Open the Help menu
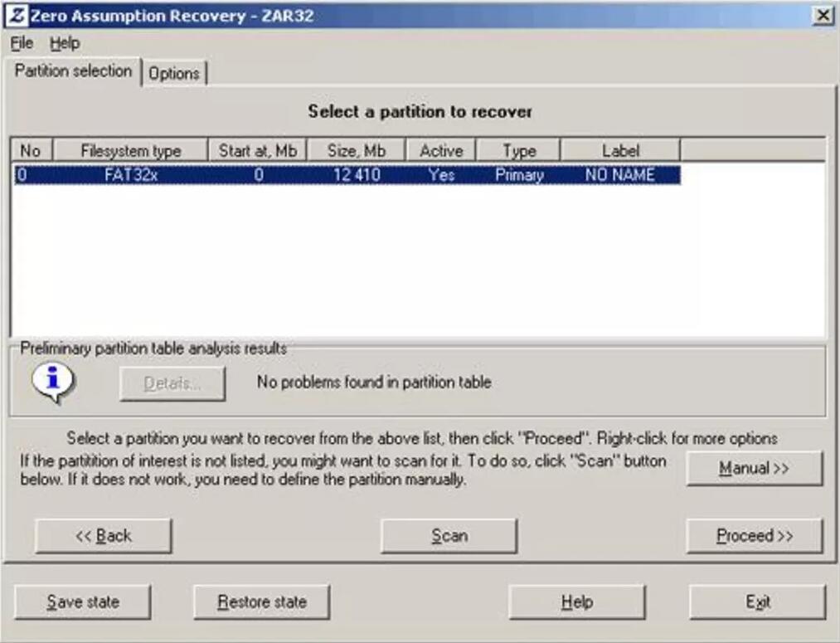The width and height of the screenshot is (840, 643). 65,43
